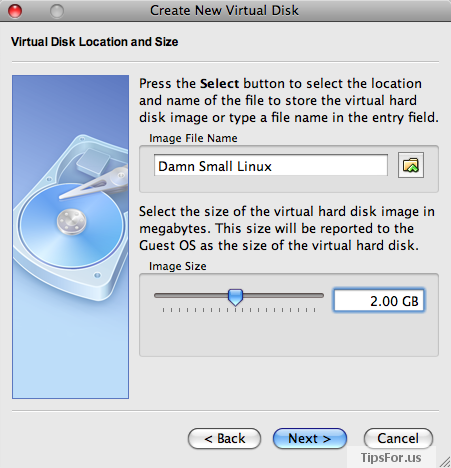The width and height of the screenshot is (451, 468).
Task: Click the hard disk illustration
Action: pyautogui.click(x=71, y=217)
